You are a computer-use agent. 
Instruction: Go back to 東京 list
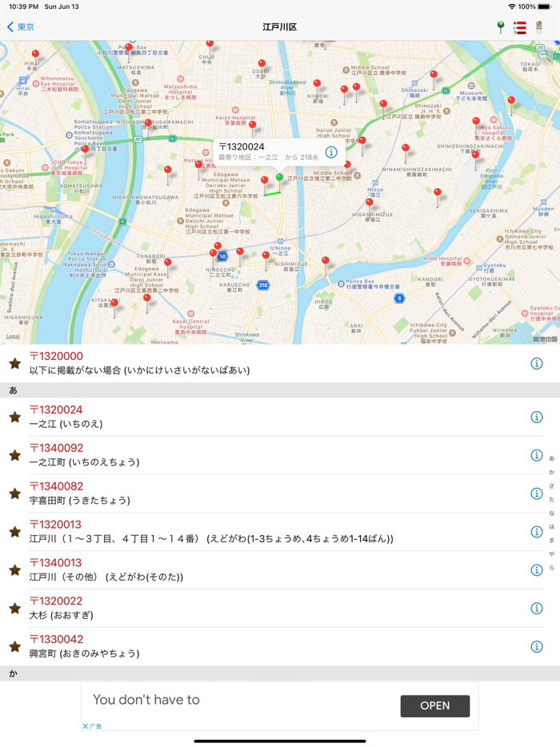(x=21, y=27)
